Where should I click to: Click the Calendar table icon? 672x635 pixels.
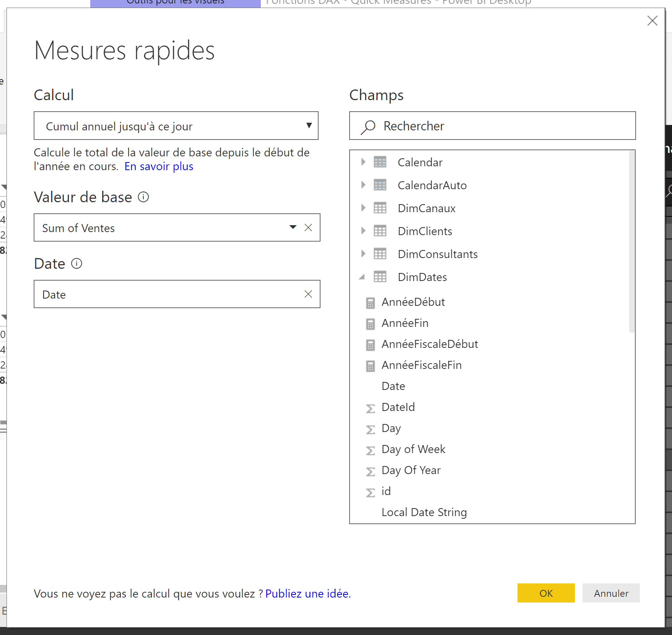(380, 162)
